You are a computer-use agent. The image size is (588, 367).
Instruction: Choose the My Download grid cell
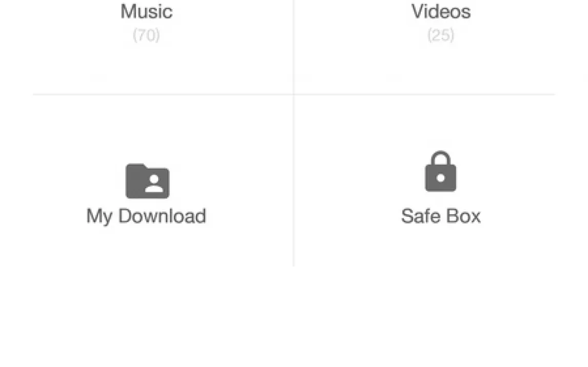coord(163,180)
